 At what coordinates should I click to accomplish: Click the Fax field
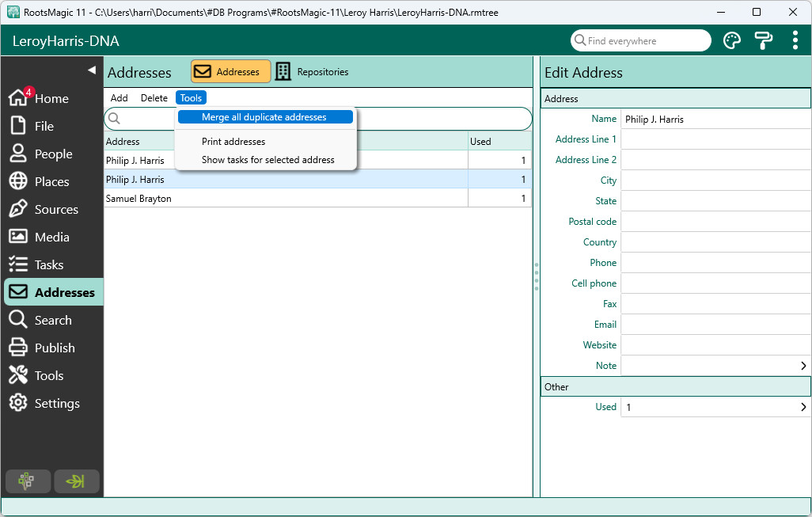tap(715, 304)
